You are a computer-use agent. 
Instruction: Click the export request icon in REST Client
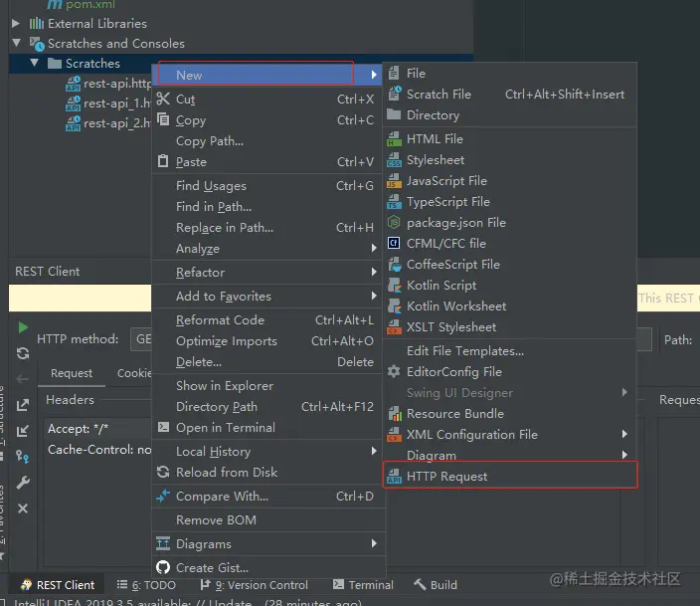[23, 405]
